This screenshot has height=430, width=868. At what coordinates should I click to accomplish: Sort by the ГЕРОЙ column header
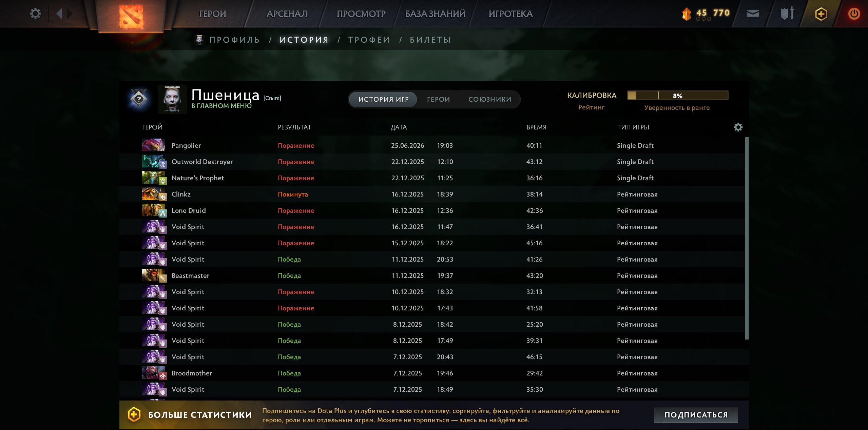[x=152, y=127]
